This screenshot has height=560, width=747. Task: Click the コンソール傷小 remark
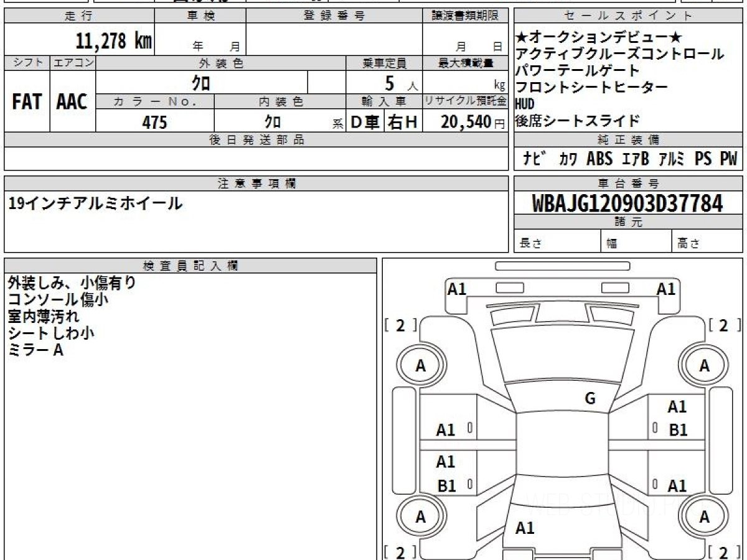(x=58, y=300)
